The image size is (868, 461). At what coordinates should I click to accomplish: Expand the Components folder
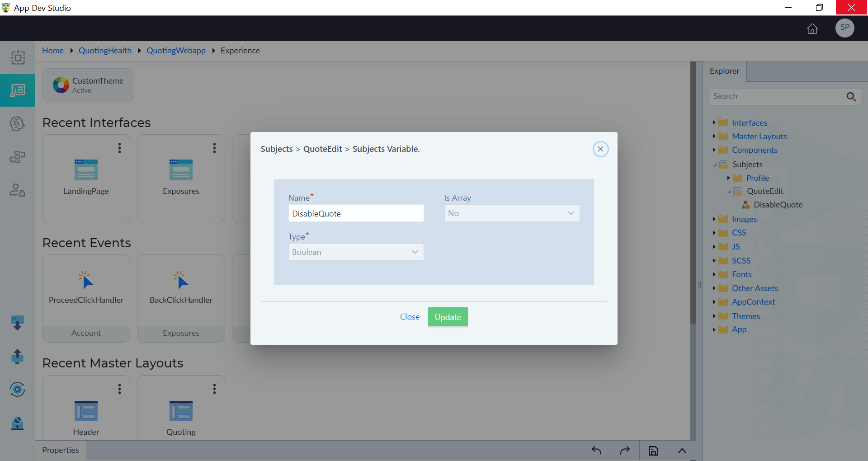(x=714, y=150)
